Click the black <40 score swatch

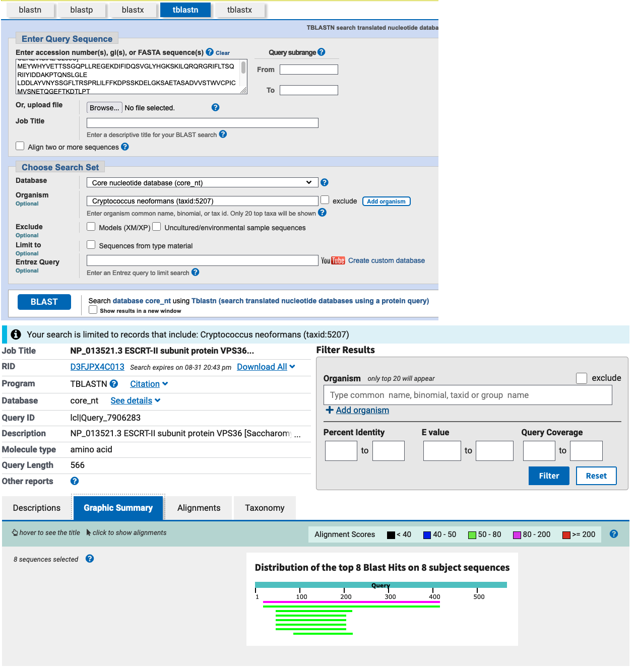pyautogui.click(x=391, y=535)
